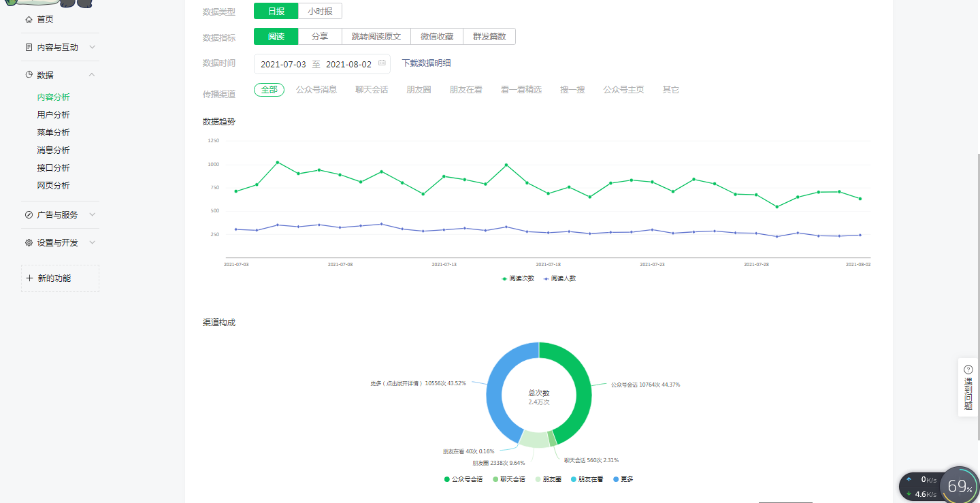Click 下载数据明细 link
The height and width of the screenshot is (503, 980).
point(426,63)
